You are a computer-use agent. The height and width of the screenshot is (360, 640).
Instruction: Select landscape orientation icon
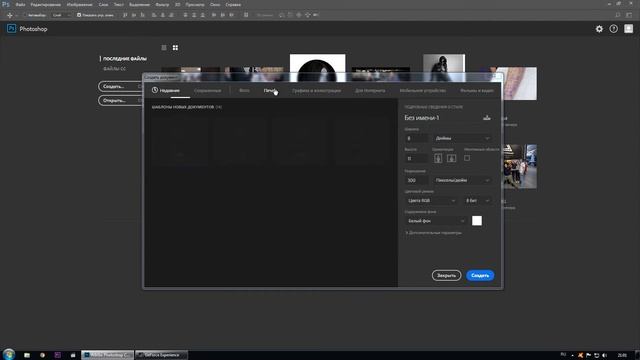click(451, 158)
